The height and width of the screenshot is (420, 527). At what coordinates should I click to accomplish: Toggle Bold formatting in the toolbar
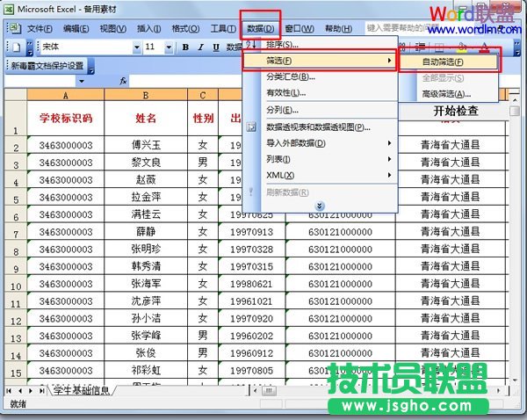click(x=186, y=47)
